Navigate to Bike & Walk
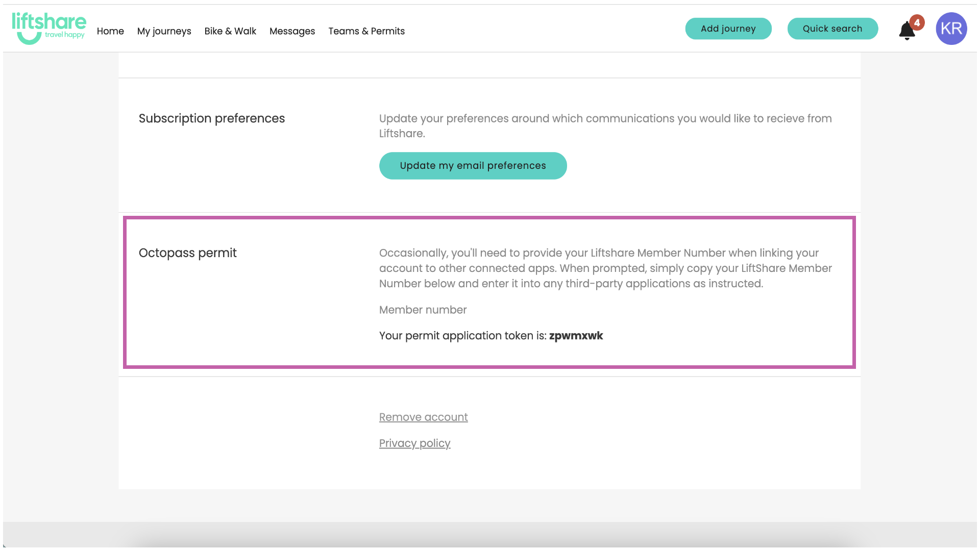Image resolution: width=980 pixels, height=551 pixels. [x=230, y=31]
